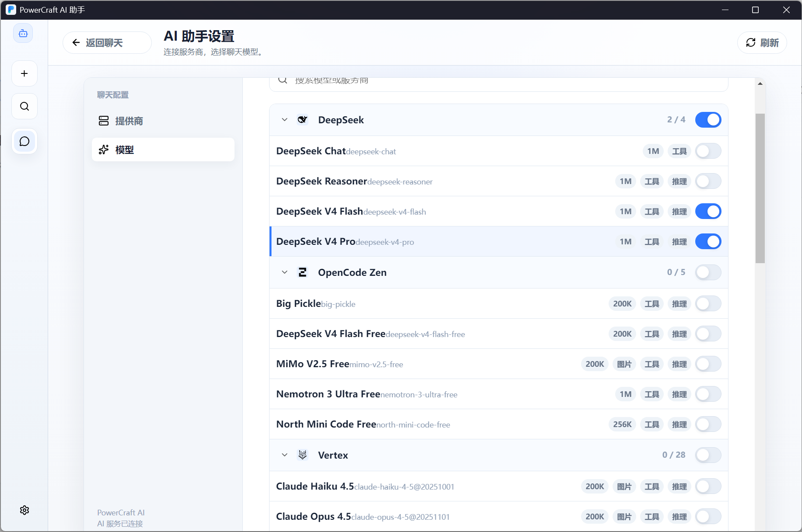The height and width of the screenshot is (532, 802).
Task: Enable DeepSeek V4 Flash Free model
Action: click(708, 334)
